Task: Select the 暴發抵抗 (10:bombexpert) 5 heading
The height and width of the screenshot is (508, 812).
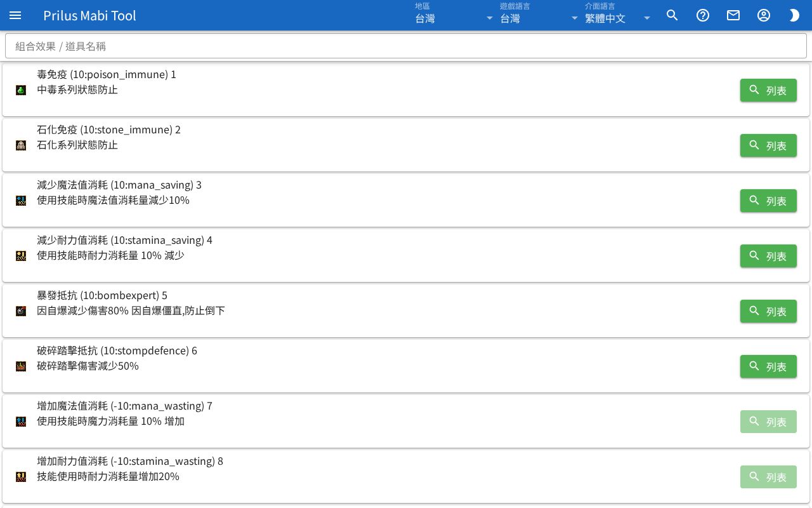Action: 102,295
